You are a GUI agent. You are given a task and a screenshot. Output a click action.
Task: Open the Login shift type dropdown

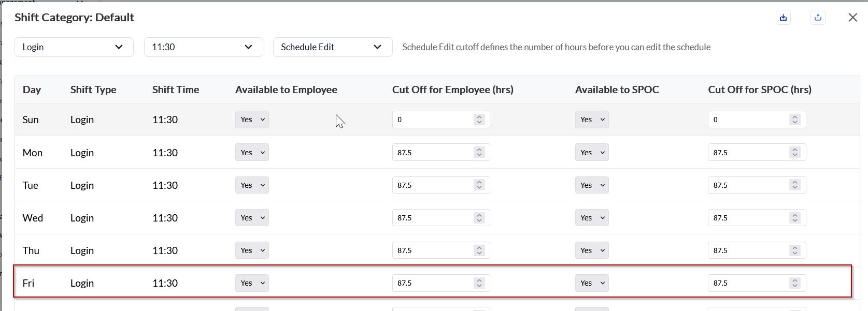click(x=74, y=47)
